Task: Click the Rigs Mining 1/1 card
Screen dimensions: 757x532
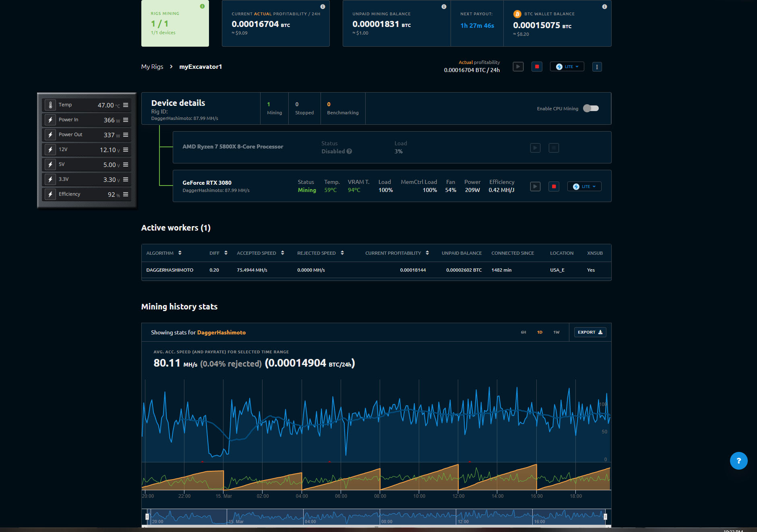Action: 175,23
